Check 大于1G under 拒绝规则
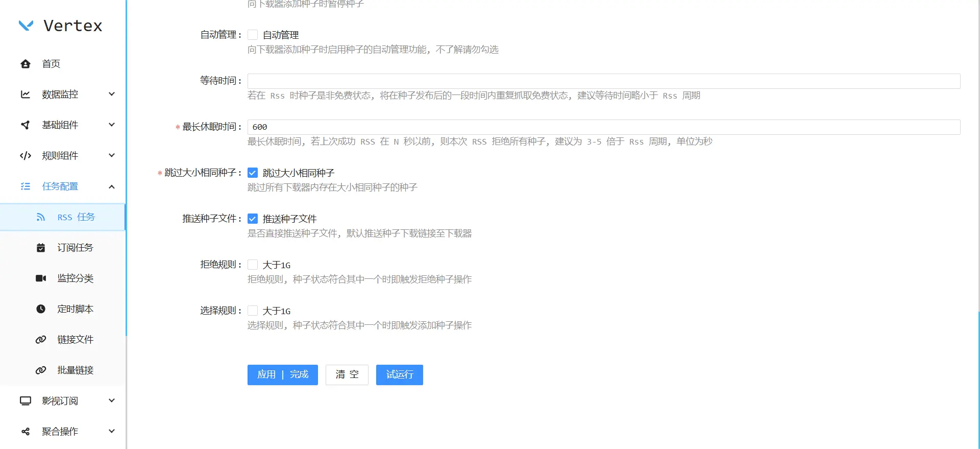 point(253,265)
